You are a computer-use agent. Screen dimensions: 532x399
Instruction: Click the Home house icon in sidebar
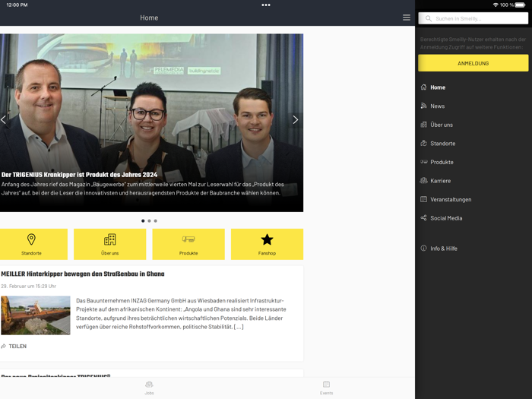coord(423,87)
